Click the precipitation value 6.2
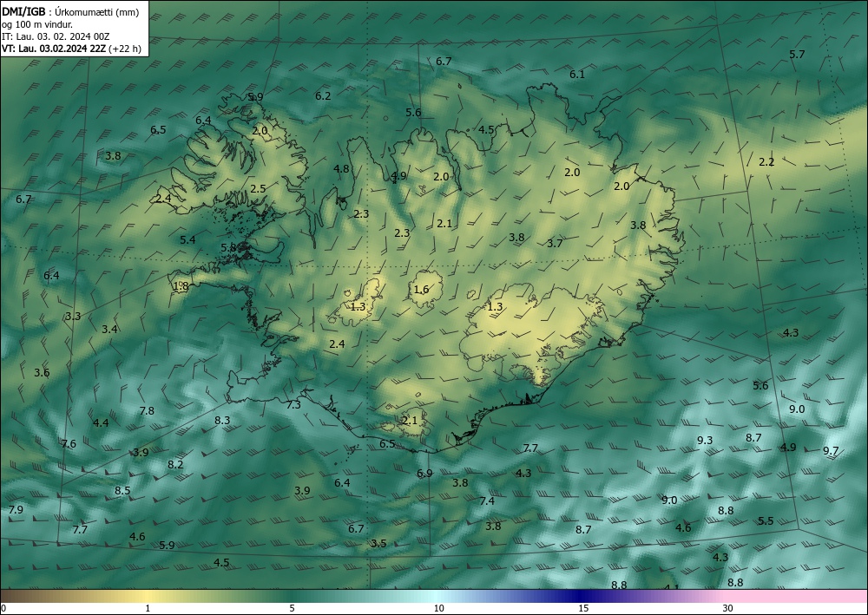 pyautogui.click(x=323, y=96)
